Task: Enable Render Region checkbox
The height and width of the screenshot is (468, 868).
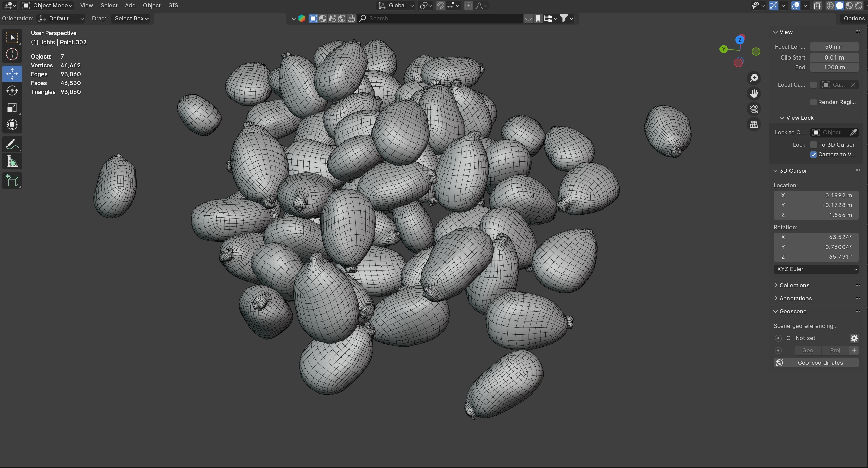Action: pos(813,102)
